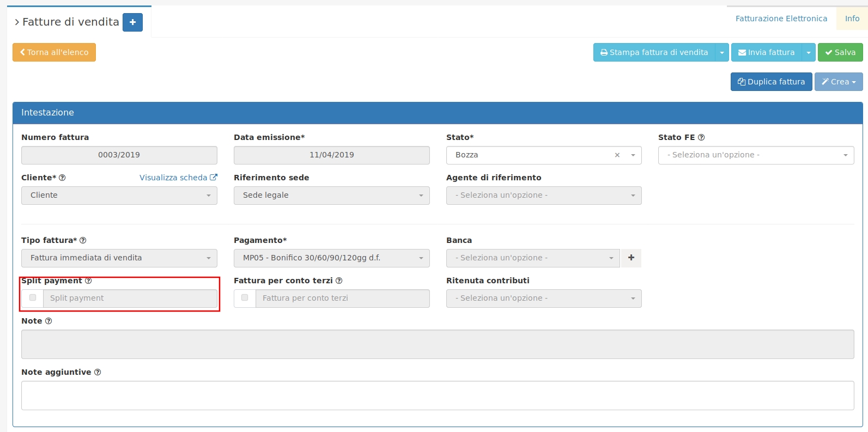Expand the Stampa fattura di vendita arrow menu
The width and height of the screenshot is (868, 432).
pyautogui.click(x=721, y=52)
